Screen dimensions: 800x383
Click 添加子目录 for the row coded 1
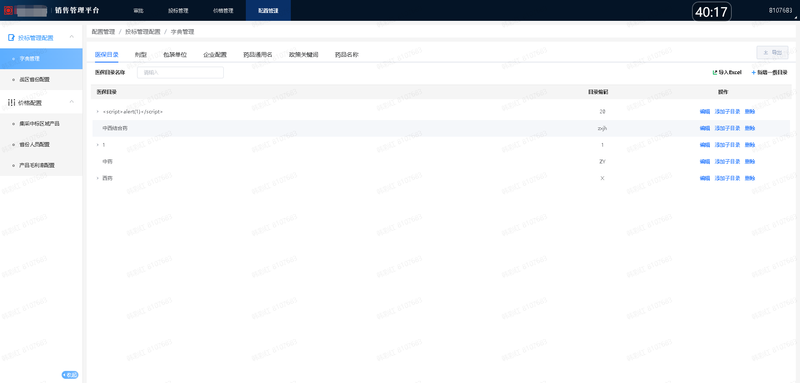tap(727, 145)
